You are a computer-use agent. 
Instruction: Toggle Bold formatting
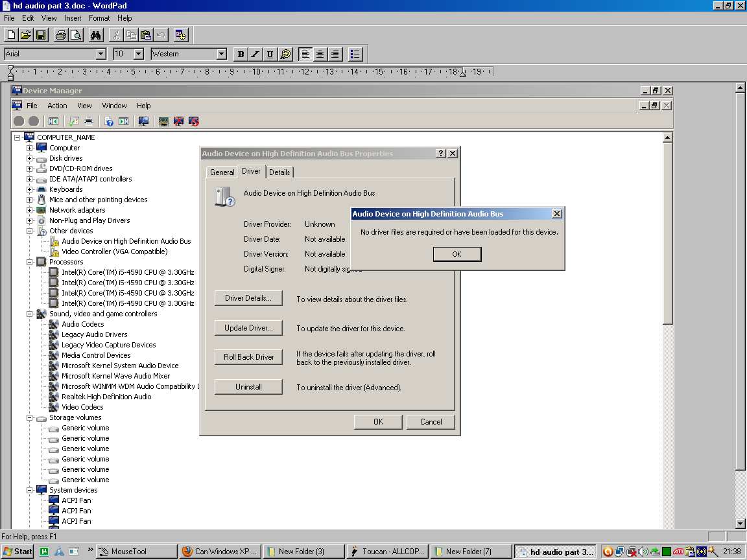[241, 54]
